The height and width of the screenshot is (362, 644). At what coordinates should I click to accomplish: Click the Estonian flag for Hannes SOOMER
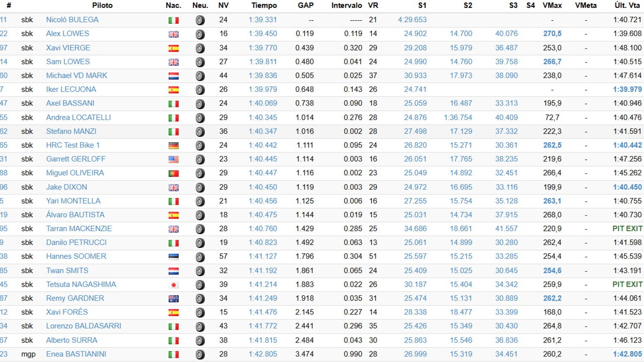pos(174,257)
